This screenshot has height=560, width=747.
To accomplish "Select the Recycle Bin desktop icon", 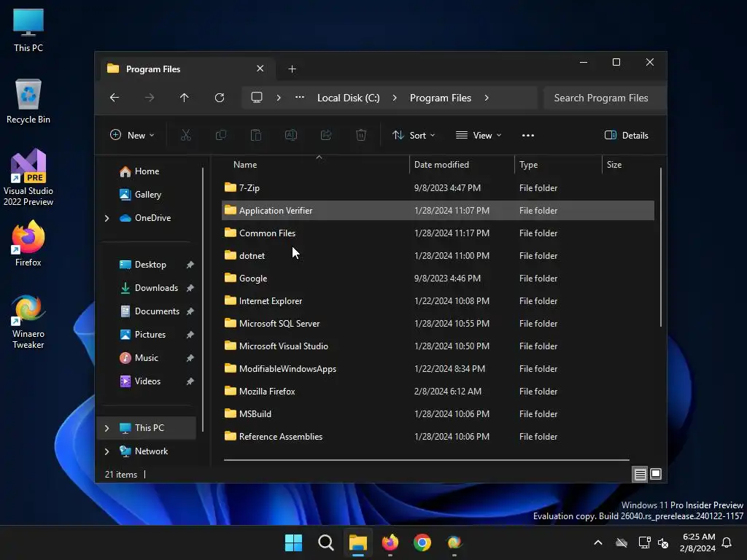I will pyautogui.click(x=28, y=101).
